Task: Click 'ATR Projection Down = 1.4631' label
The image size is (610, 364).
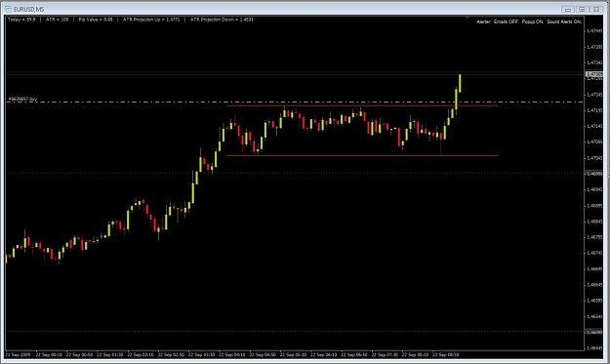Action: [x=222, y=20]
